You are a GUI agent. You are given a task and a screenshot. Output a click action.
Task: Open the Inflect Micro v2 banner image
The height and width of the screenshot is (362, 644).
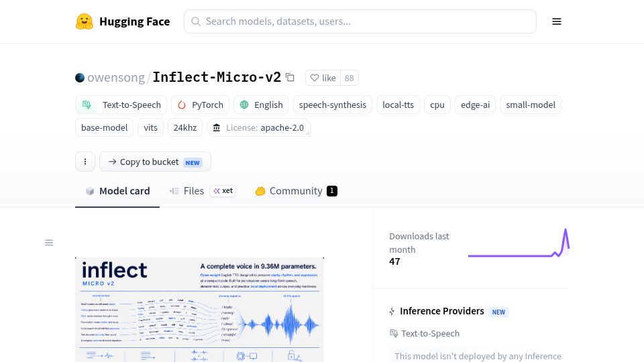200,310
